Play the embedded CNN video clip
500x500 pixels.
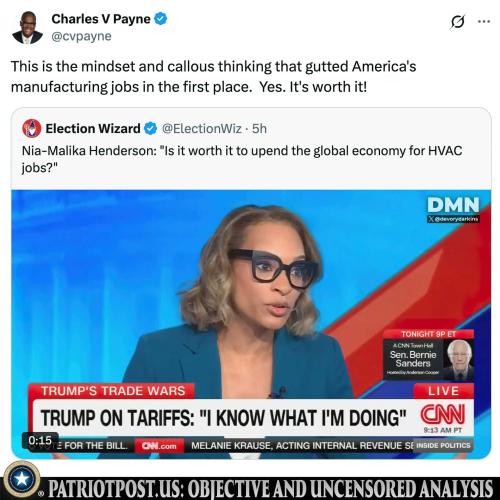pyautogui.click(x=251, y=324)
